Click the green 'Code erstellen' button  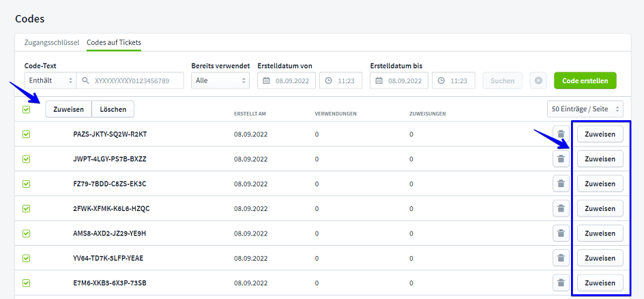tap(585, 81)
